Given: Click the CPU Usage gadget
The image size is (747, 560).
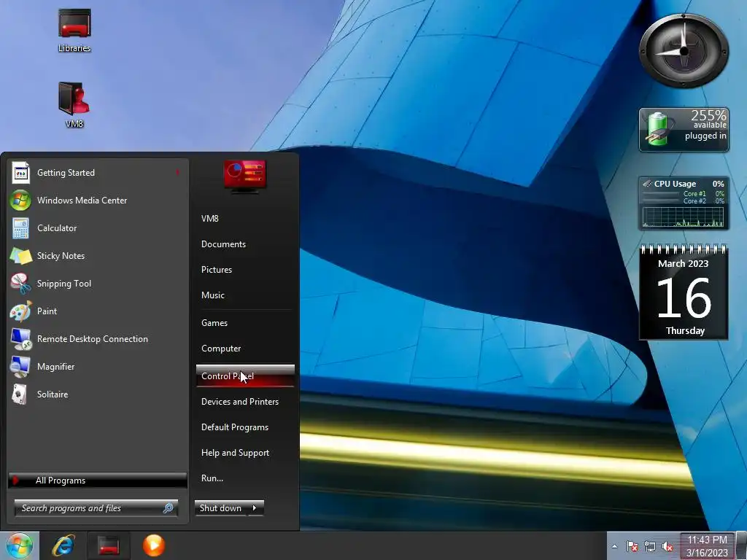Looking at the screenshot, I should (684, 203).
